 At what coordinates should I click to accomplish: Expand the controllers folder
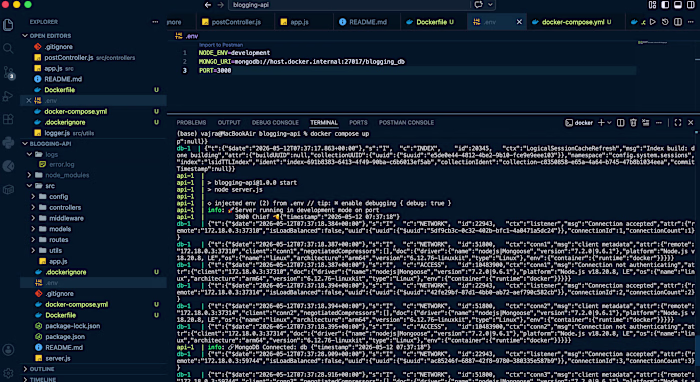[x=93, y=208]
